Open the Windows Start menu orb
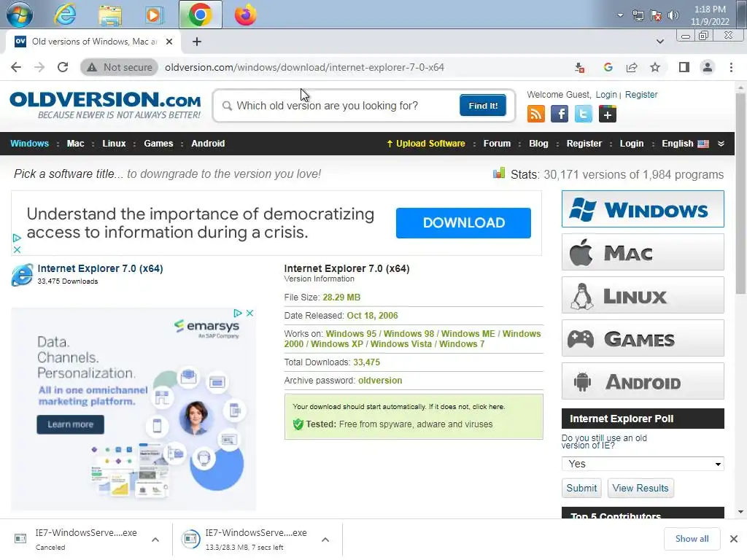This screenshot has width=747, height=560. (19, 15)
